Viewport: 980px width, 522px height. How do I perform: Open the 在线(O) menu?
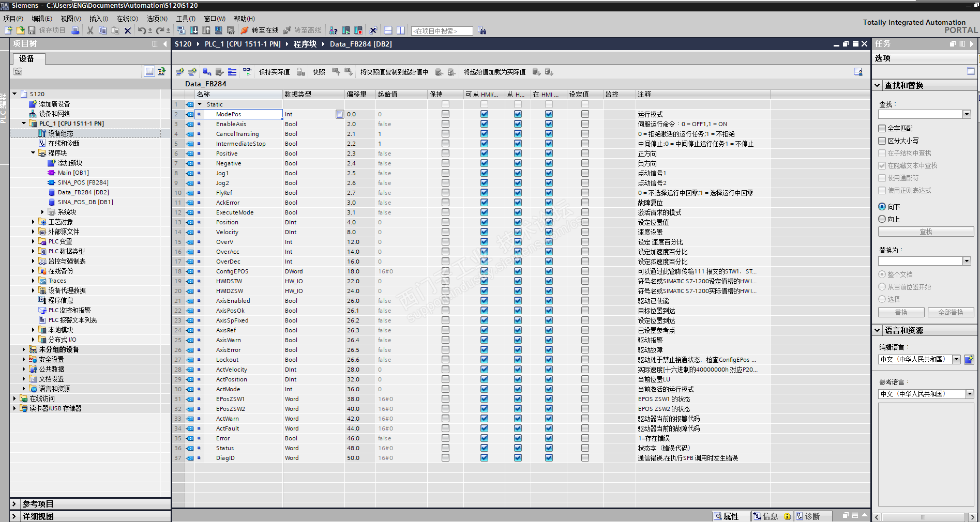pos(127,19)
